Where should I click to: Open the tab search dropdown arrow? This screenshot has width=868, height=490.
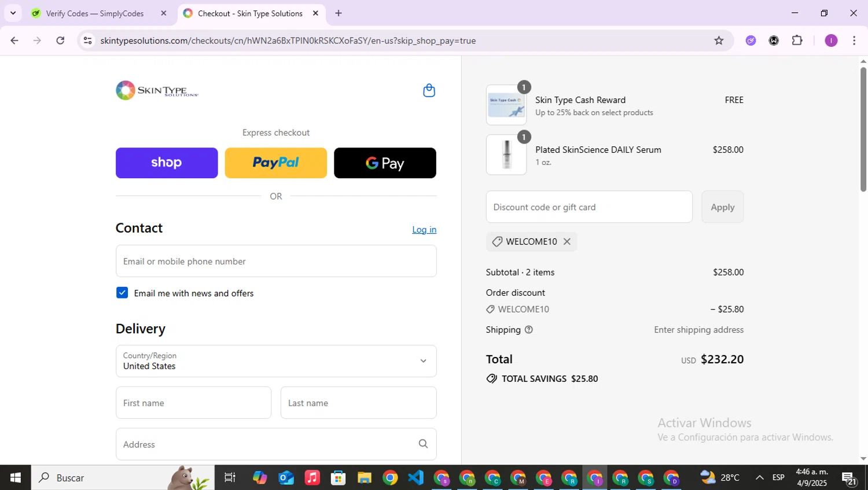[x=13, y=13]
